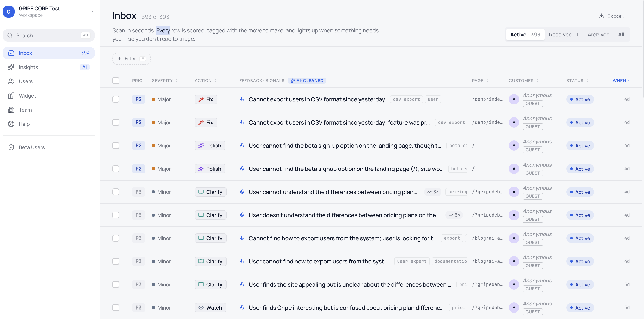Sort by STATUS column

[577, 80]
